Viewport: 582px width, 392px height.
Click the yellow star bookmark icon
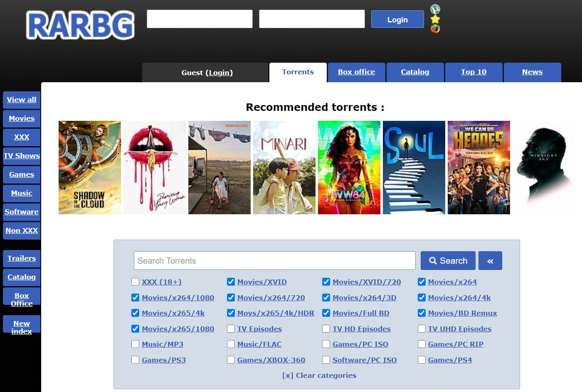pos(435,19)
